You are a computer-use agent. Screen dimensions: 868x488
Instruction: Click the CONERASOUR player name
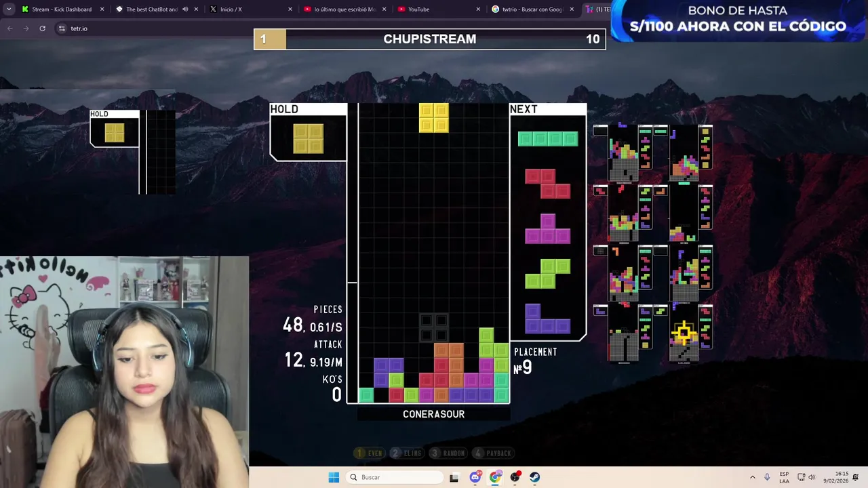433,414
